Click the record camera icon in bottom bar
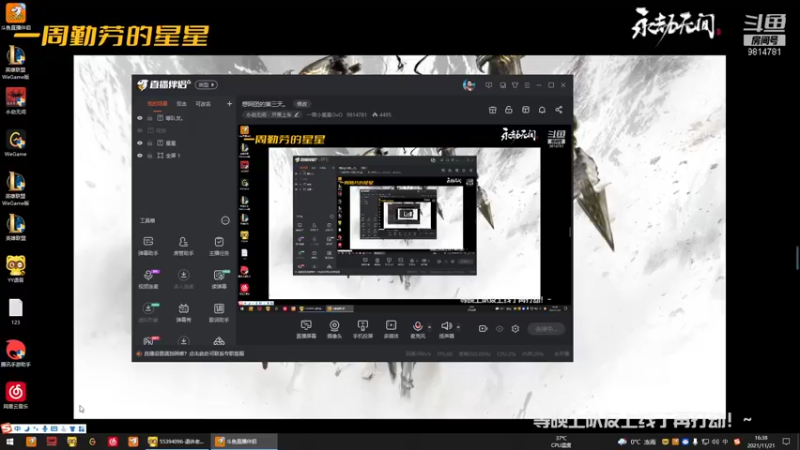Screen dimensions: 800x450 [483, 329]
